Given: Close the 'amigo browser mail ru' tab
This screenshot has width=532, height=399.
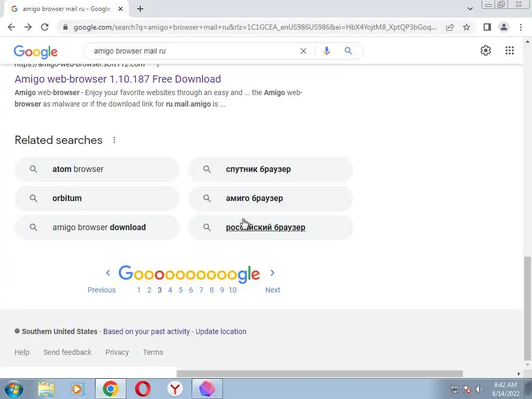Looking at the screenshot, I should 121,9.
